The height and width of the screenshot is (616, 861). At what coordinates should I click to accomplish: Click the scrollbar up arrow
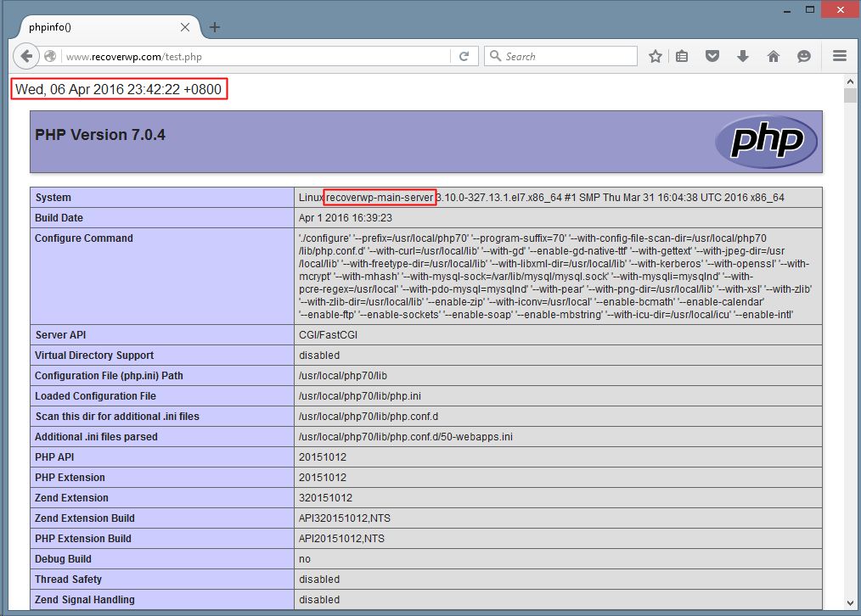[x=850, y=81]
